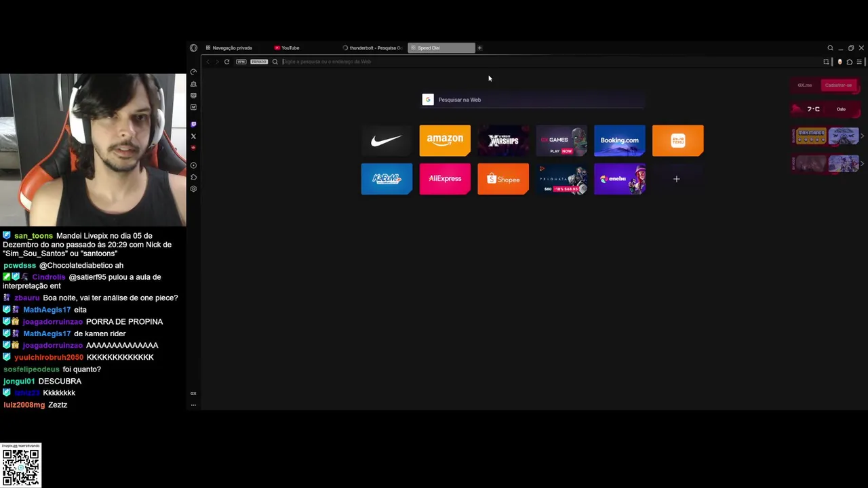Expand GX Games row with its chevron
868x488 pixels.
[x=863, y=136]
